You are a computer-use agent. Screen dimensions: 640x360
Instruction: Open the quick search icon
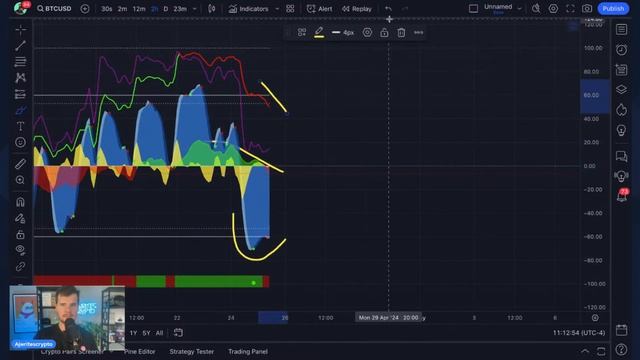pyautogui.click(x=536, y=9)
